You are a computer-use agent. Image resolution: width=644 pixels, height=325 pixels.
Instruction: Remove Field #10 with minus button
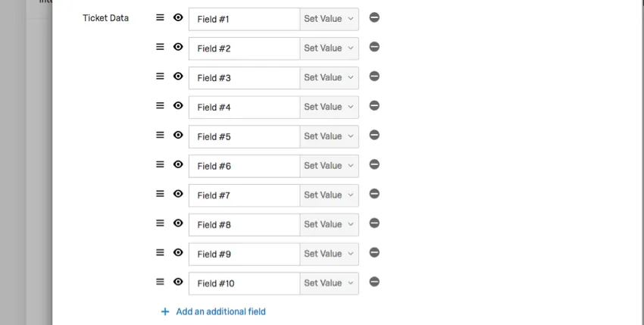374,282
